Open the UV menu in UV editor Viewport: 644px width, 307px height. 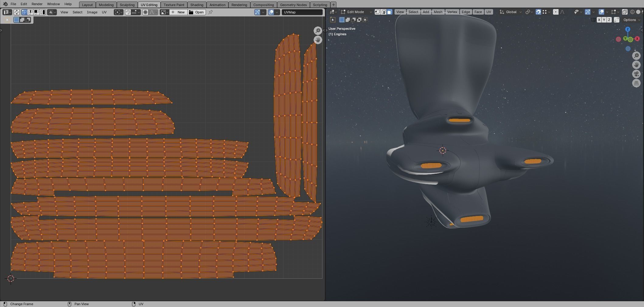coord(104,12)
